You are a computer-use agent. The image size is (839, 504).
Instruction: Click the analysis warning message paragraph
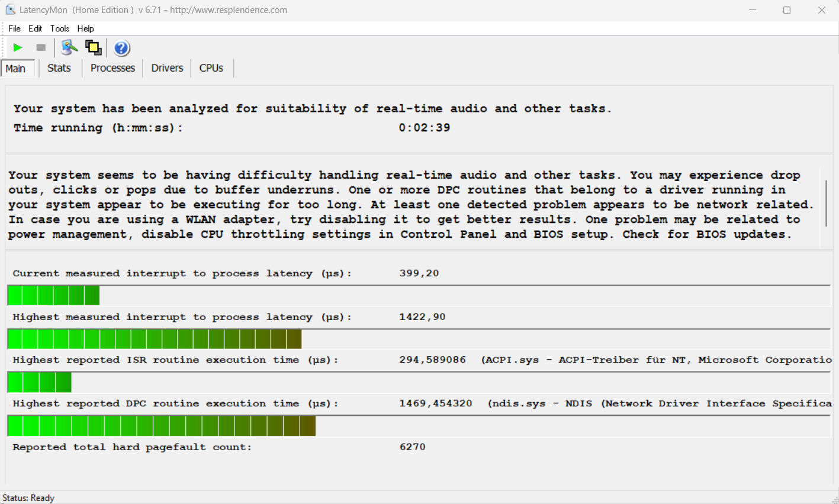(x=412, y=205)
